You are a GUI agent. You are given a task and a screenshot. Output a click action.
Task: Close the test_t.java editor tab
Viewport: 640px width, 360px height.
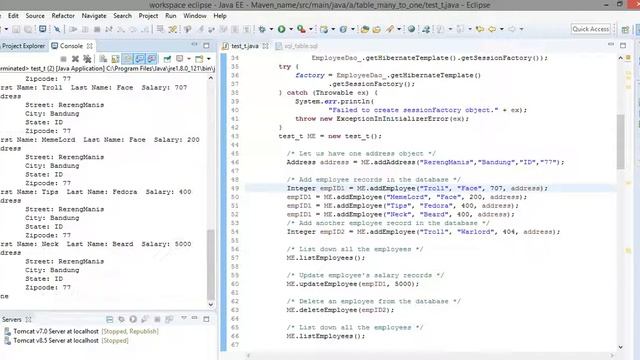(265, 46)
